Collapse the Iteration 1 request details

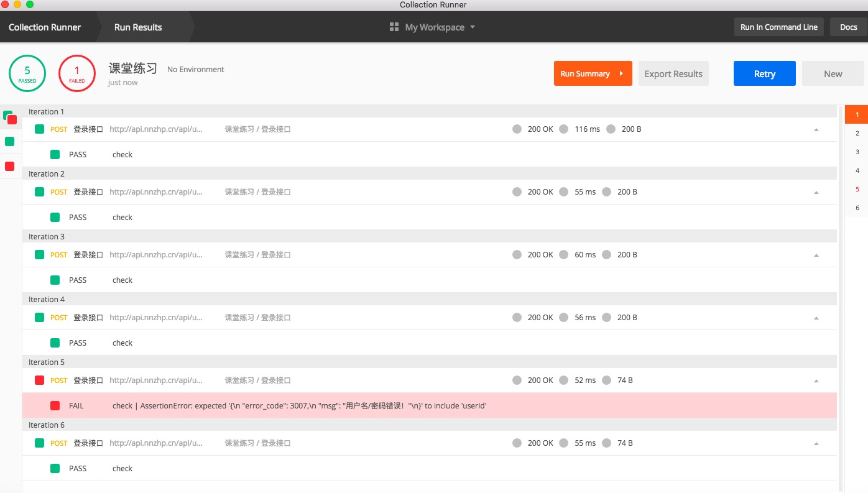pos(816,129)
